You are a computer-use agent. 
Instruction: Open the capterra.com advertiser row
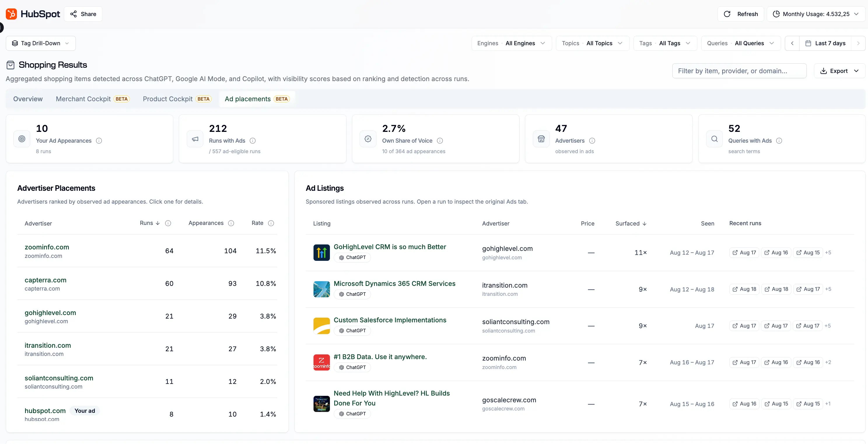tap(147, 284)
